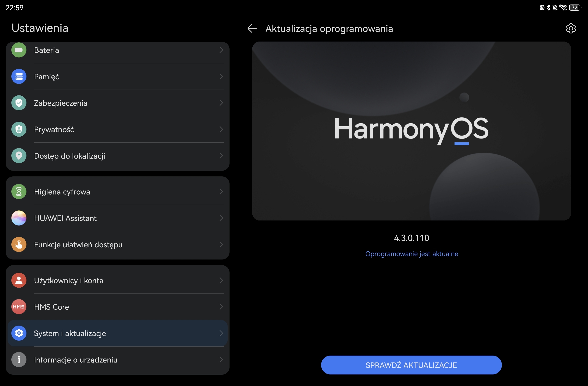Expand Dostęp do lokalizacji chevron

221,156
